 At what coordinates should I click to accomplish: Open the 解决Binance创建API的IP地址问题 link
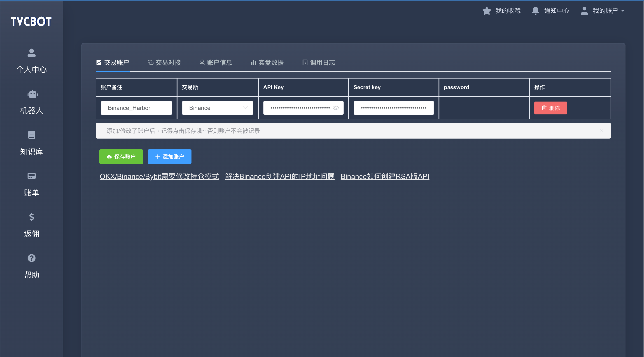(280, 176)
